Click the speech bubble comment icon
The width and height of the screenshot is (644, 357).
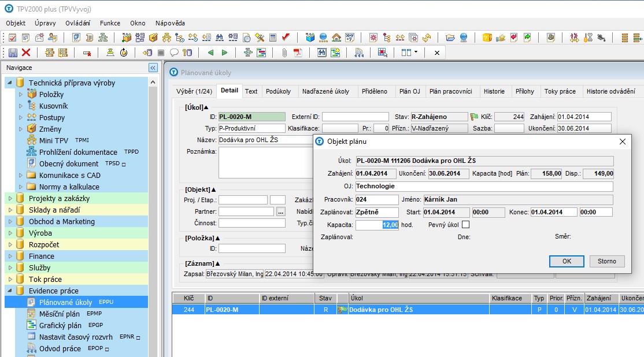click(174, 53)
